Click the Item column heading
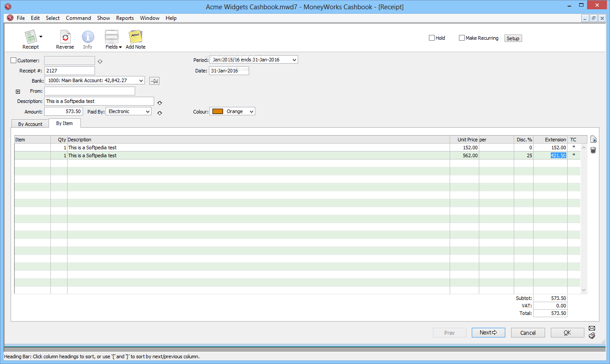 coord(32,140)
